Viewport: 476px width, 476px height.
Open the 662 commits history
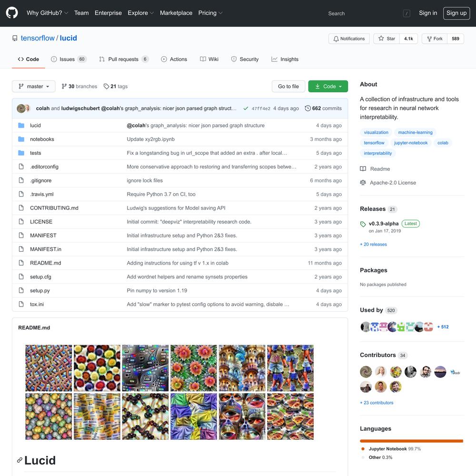(x=323, y=109)
